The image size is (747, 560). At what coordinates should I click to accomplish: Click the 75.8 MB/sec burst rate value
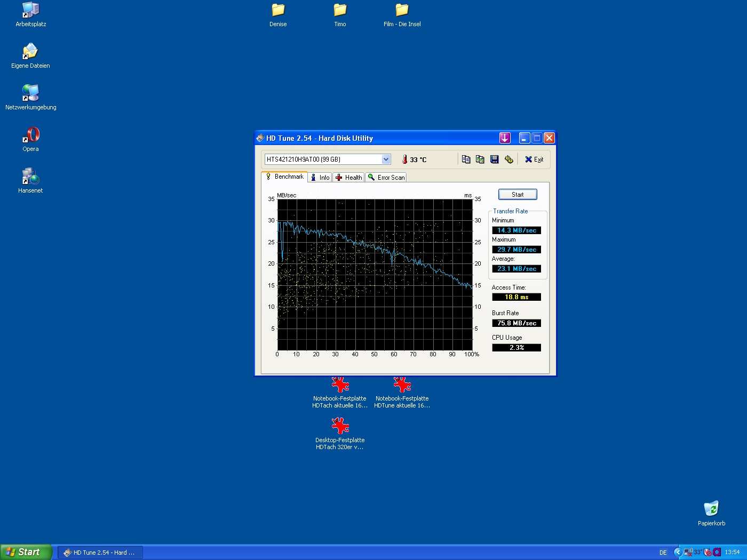click(516, 323)
